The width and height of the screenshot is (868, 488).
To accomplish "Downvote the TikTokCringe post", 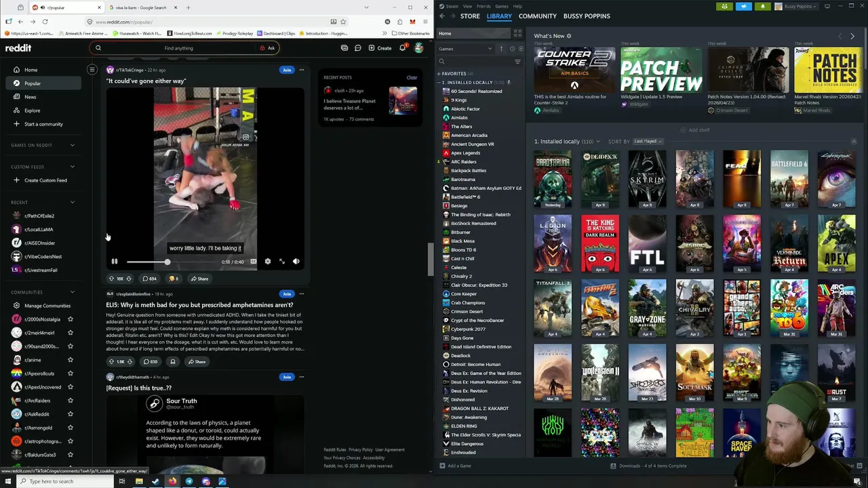I will (129, 279).
